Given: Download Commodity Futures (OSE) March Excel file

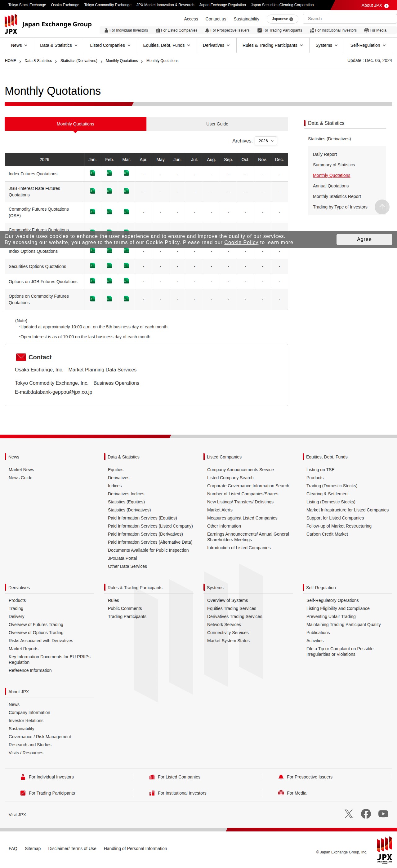Looking at the screenshot, I should tap(127, 212).
